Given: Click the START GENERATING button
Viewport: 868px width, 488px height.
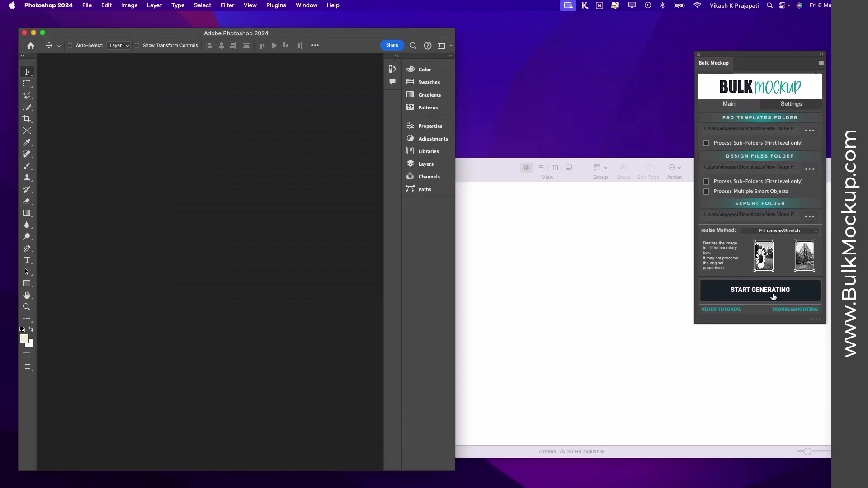Looking at the screenshot, I should tap(760, 290).
